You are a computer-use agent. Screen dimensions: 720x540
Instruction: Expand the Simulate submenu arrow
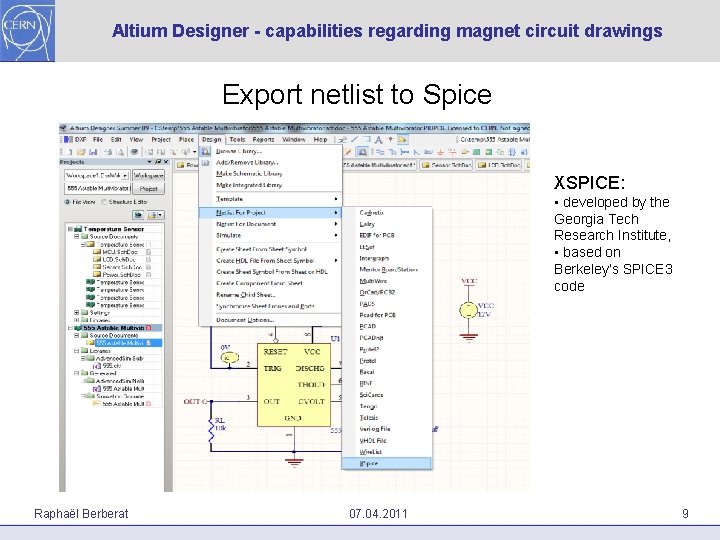pos(336,235)
